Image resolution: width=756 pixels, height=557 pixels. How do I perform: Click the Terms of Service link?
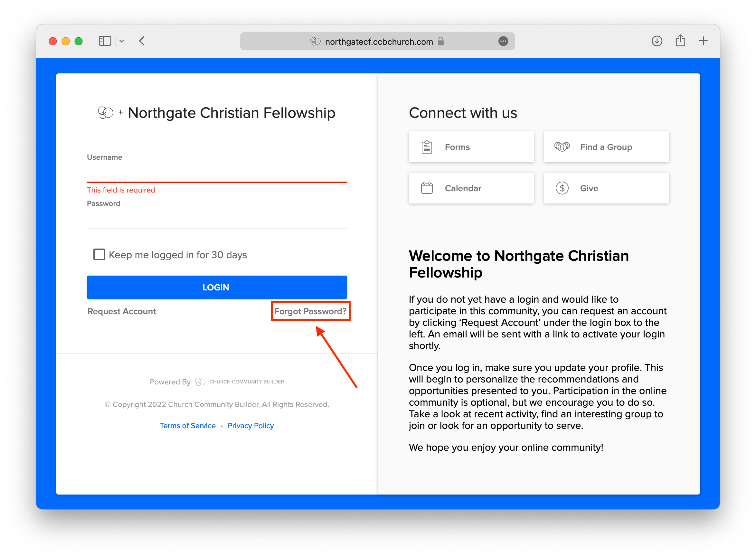point(187,426)
